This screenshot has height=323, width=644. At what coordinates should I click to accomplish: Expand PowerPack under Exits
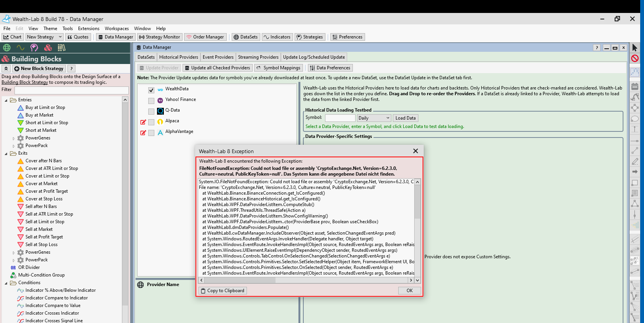tap(14, 260)
